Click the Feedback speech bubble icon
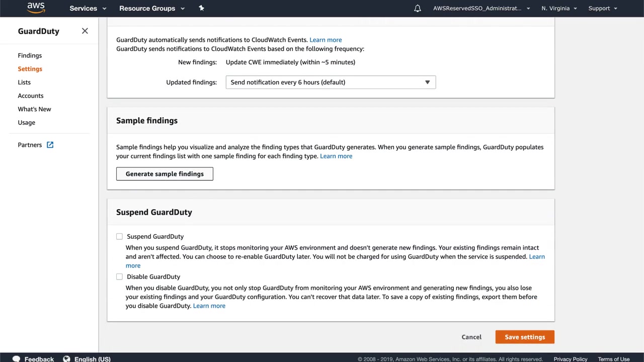The width and height of the screenshot is (644, 362). tap(16, 359)
